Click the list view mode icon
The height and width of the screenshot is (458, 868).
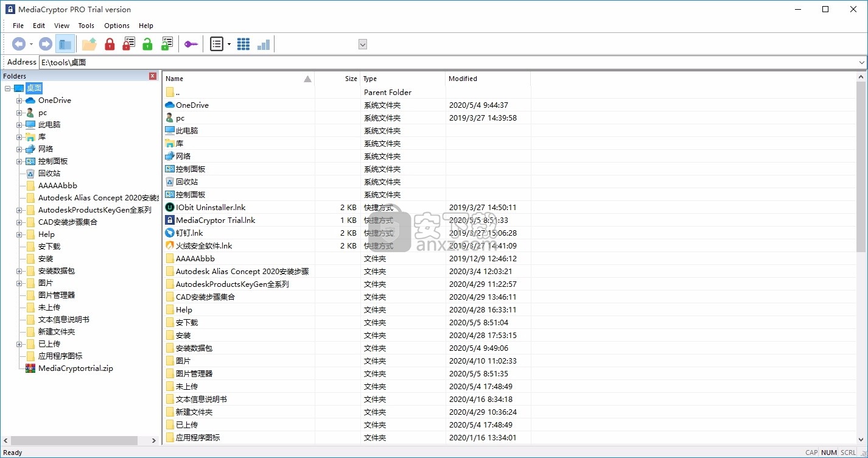tap(217, 44)
